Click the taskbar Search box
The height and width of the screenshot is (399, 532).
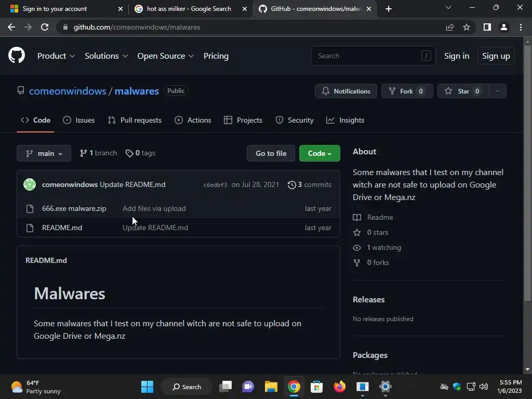point(187,387)
